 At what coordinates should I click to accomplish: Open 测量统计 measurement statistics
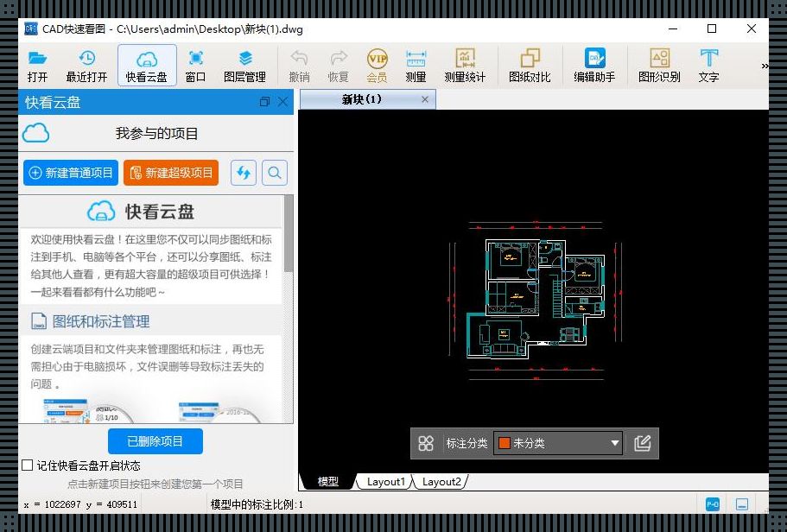coord(465,66)
